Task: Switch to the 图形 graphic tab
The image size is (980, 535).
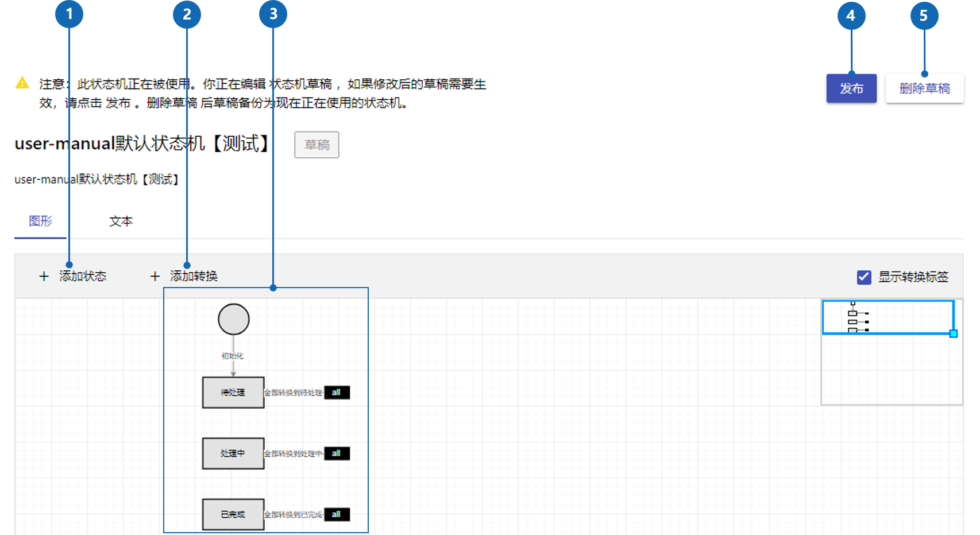Action: (x=40, y=221)
